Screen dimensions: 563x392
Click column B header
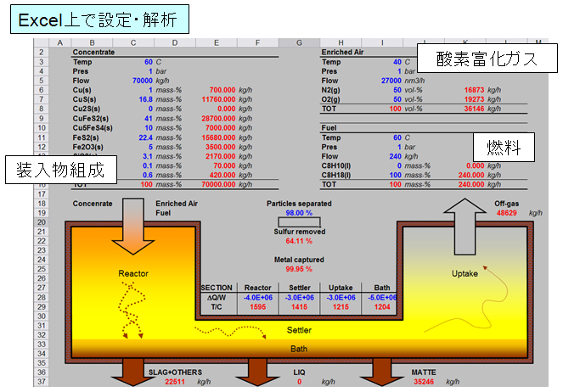[x=92, y=42]
